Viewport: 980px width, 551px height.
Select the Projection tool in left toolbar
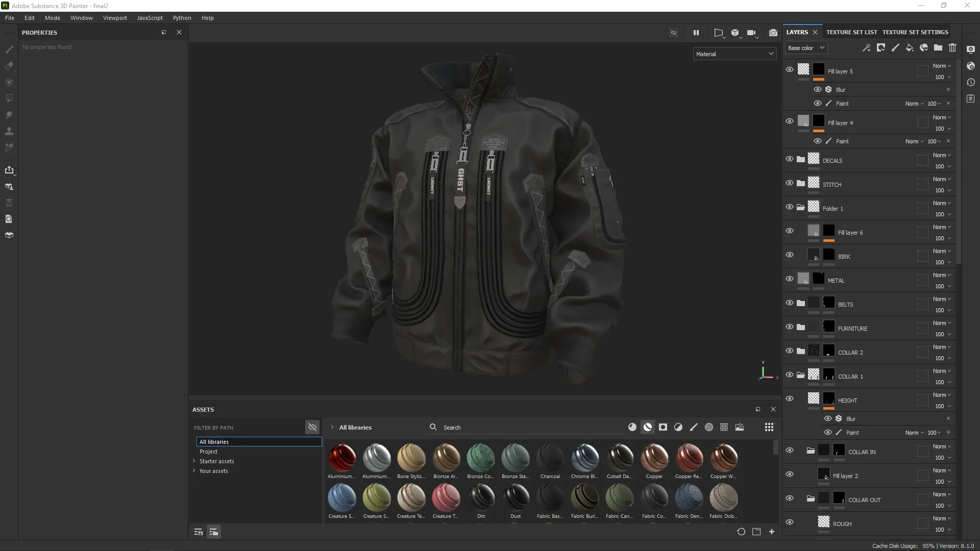coord(9,82)
